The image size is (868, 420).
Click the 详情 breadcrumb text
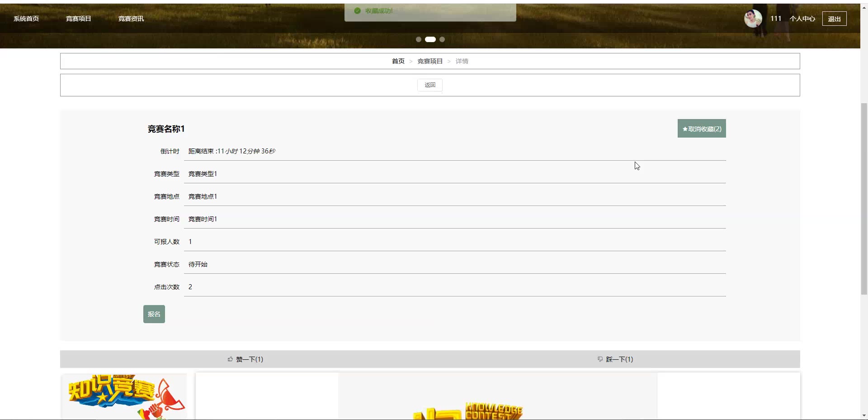click(x=462, y=61)
